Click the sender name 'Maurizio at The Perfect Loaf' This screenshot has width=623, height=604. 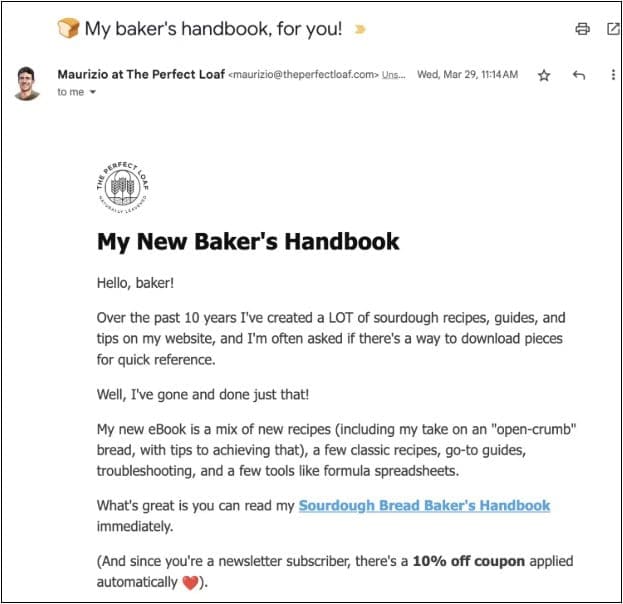pyautogui.click(x=140, y=74)
